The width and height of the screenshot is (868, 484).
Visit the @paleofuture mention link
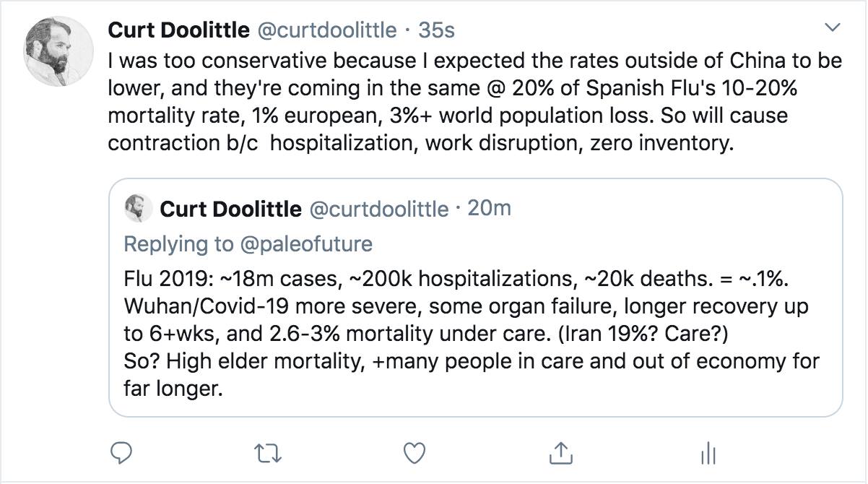(x=304, y=244)
